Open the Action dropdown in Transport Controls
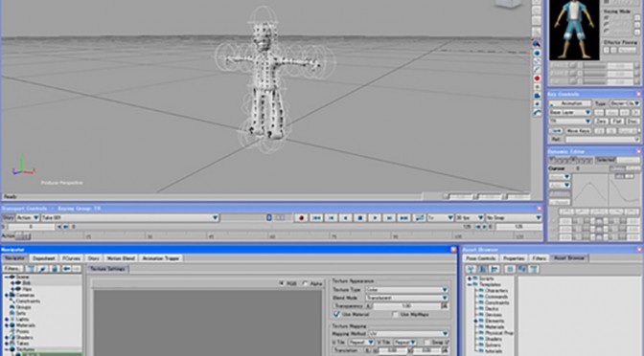The height and width of the screenshot is (356, 644). (x=28, y=218)
